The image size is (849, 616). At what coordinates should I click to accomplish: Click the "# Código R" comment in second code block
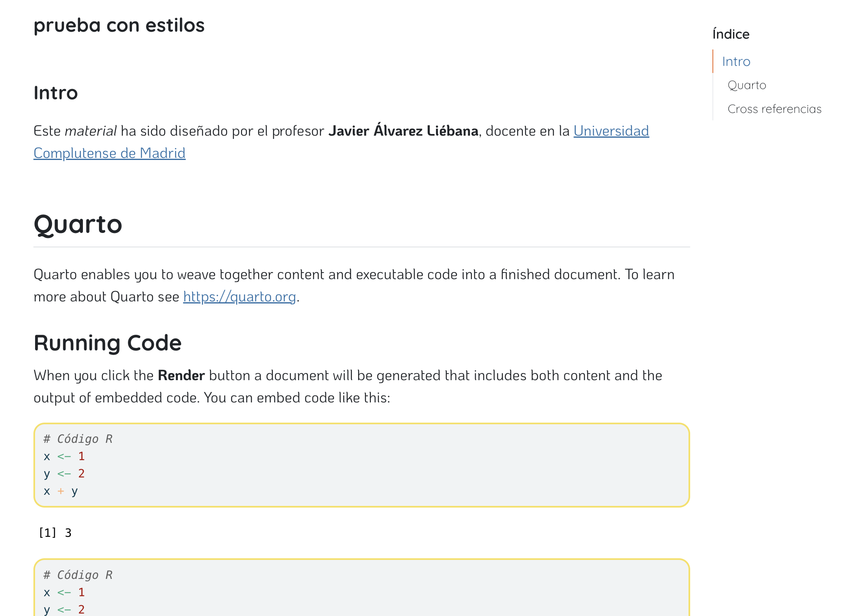(x=78, y=575)
